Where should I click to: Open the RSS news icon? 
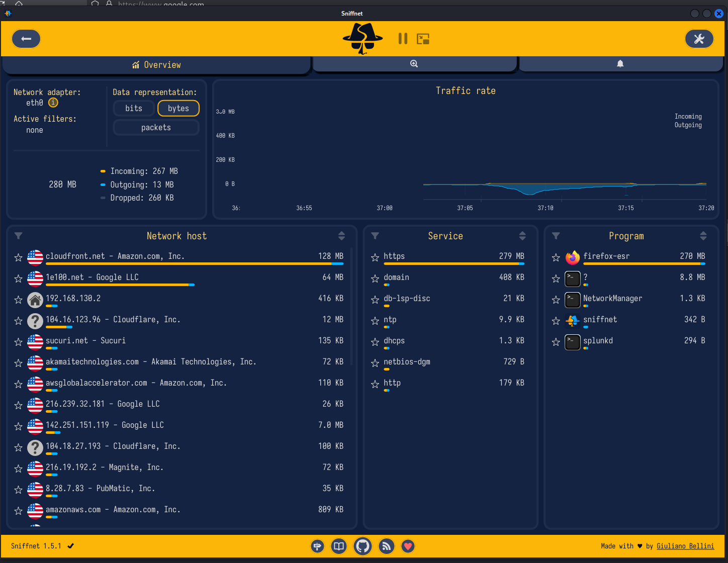tap(386, 546)
